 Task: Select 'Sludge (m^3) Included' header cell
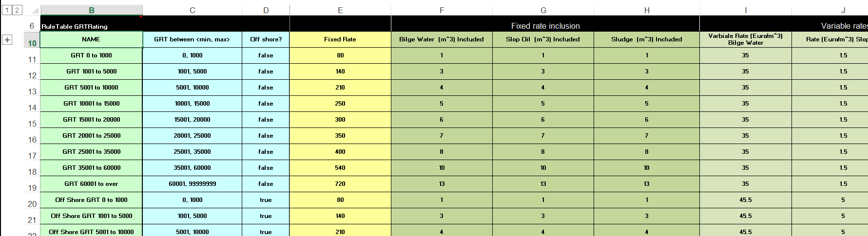647,39
